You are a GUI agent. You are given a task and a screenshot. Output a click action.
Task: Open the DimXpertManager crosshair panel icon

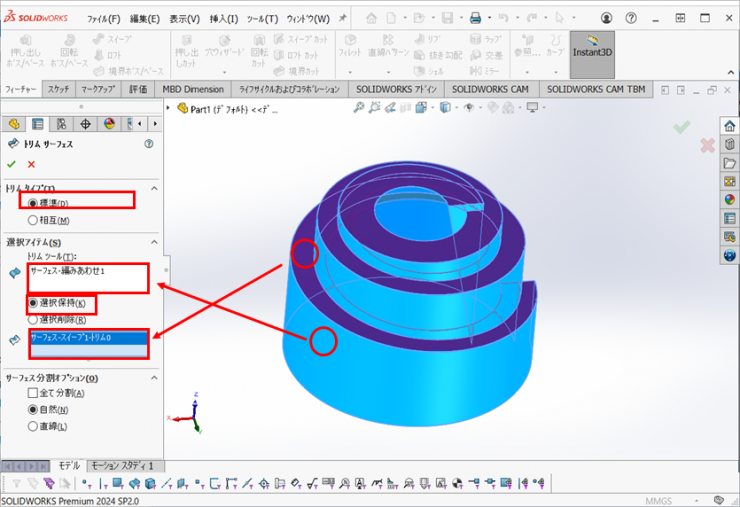[x=85, y=124]
